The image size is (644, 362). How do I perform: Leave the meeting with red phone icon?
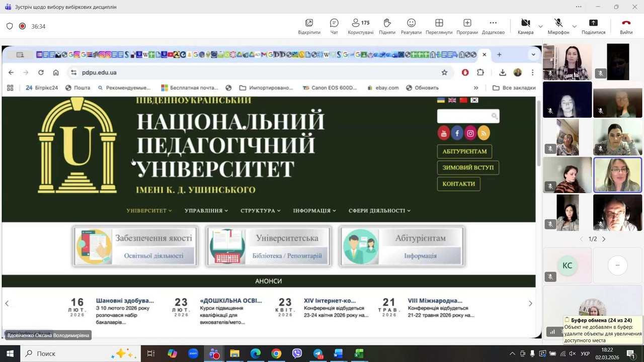[x=626, y=26]
